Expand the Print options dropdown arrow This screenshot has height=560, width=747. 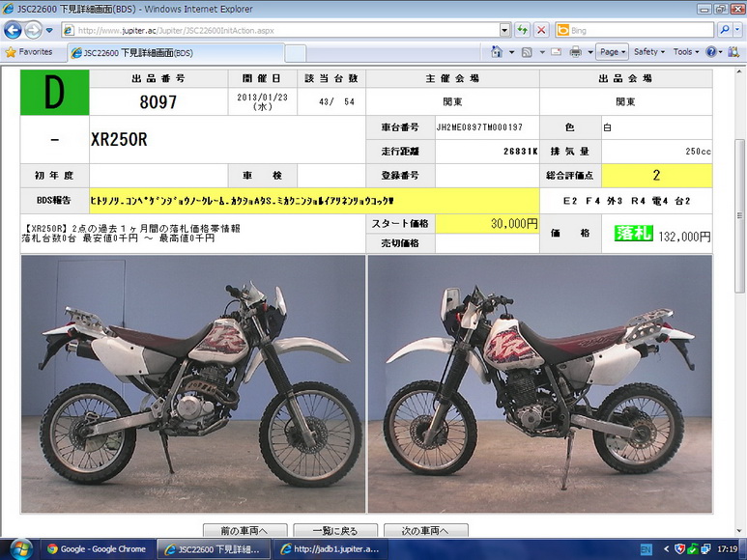590,52
